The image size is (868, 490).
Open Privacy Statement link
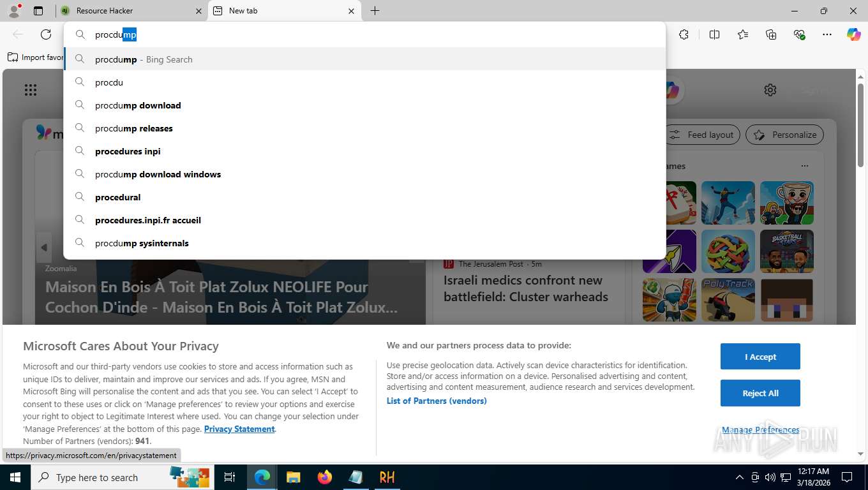[x=239, y=429]
